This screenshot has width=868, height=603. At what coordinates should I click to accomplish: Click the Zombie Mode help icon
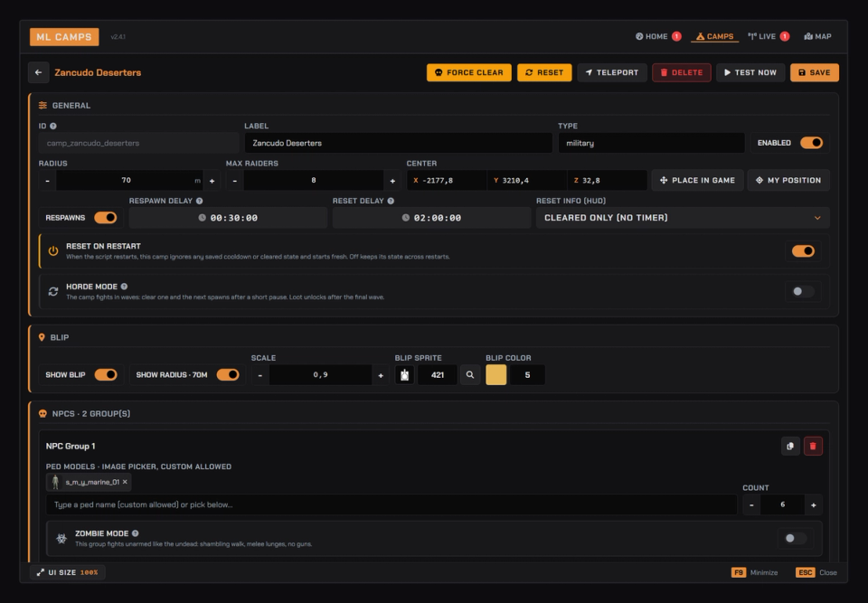135,533
